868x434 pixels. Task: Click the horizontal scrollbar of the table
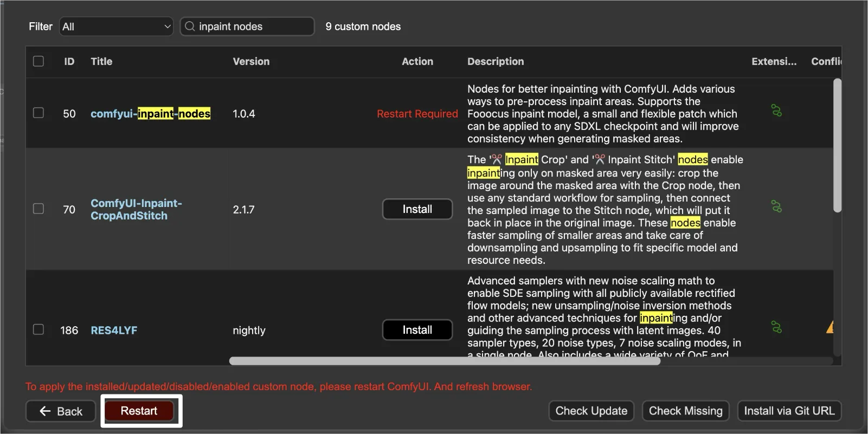445,361
